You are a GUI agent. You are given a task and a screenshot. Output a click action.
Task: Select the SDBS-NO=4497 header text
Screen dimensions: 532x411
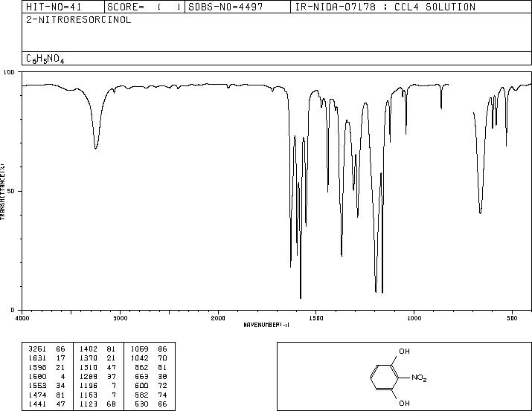point(225,7)
